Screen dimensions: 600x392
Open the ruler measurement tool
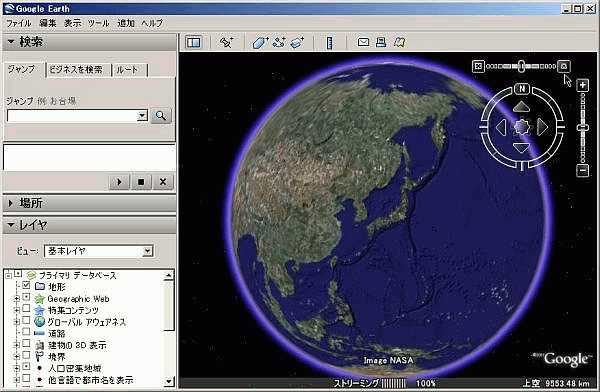pyautogui.click(x=329, y=42)
